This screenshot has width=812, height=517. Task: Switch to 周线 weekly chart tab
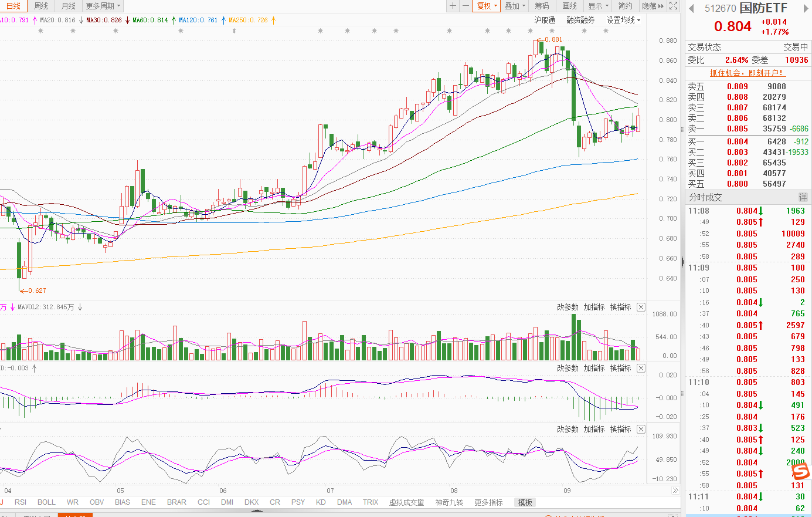(x=41, y=6)
